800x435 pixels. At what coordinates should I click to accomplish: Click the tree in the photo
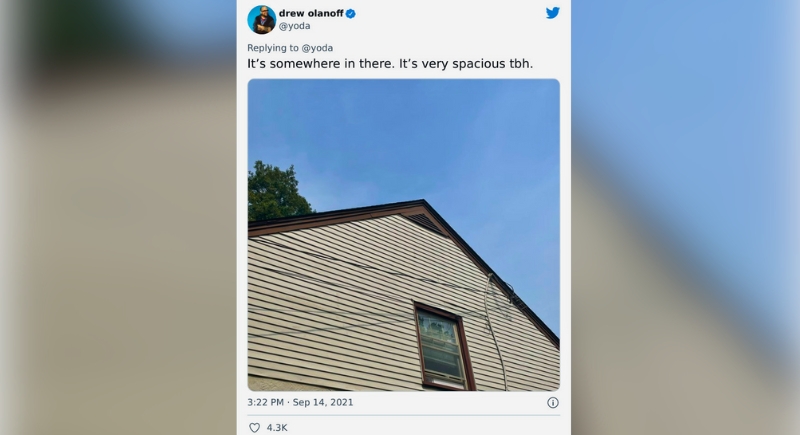pyautogui.click(x=277, y=191)
